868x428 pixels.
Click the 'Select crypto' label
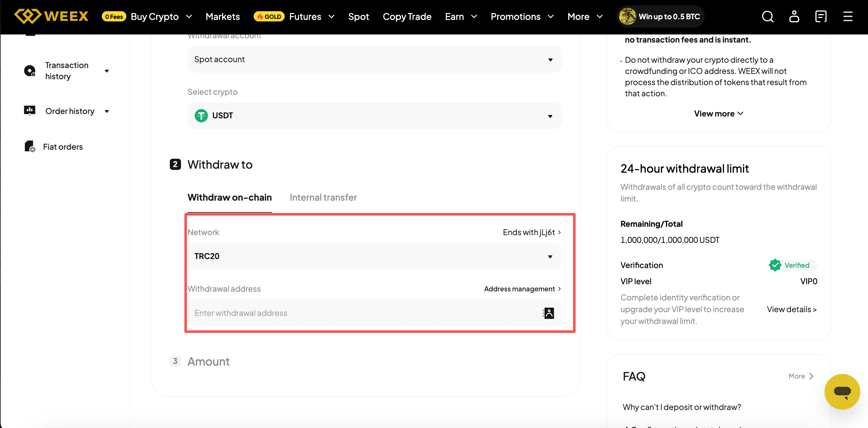click(x=212, y=92)
